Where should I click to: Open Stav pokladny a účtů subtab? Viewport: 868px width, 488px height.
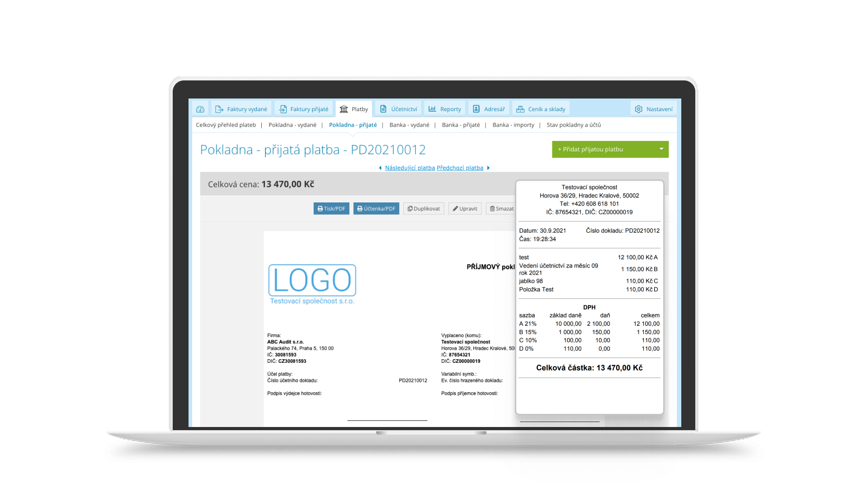pos(573,125)
